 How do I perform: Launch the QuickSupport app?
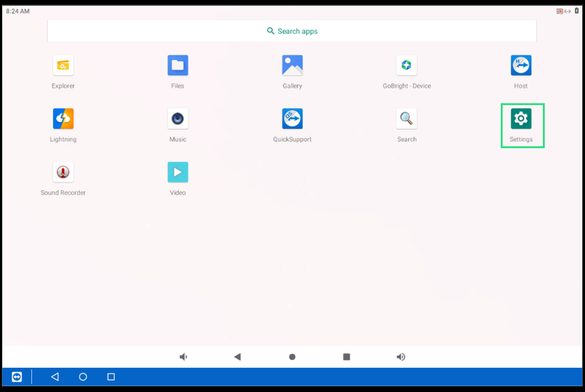tap(292, 119)
